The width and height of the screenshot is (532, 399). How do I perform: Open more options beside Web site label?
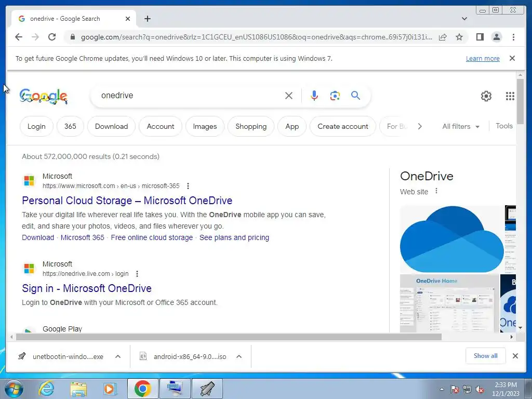click(436, 191)
